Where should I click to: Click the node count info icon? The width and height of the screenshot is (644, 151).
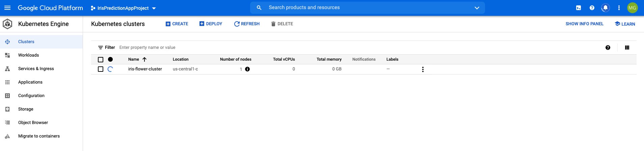coord(247,69)
